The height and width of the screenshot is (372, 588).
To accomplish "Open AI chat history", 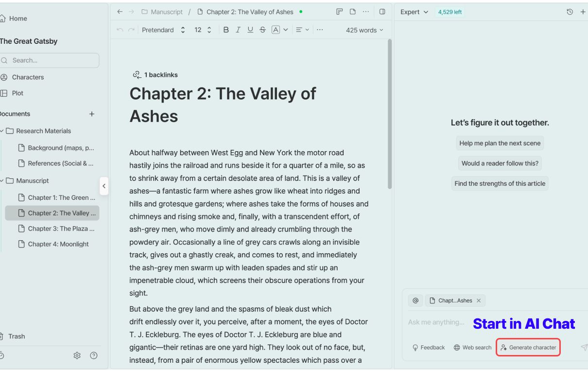I will [570, 12].
